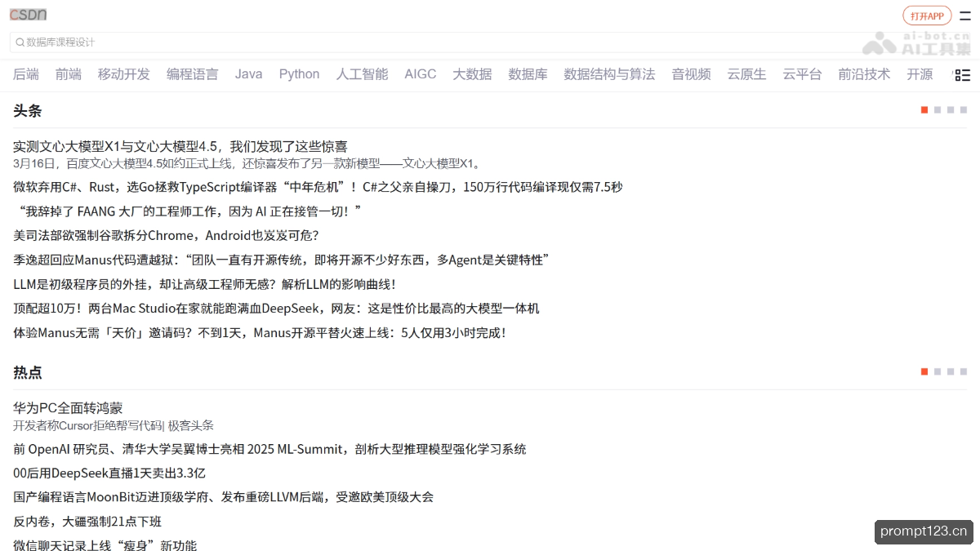Go to the 云原生 category
980x551 pixels.
[747, 74]
